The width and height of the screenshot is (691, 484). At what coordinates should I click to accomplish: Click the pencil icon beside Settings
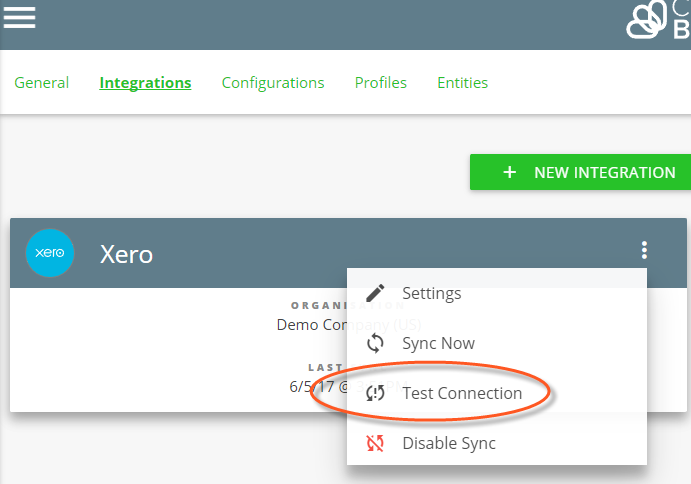(x=375, y=293)
